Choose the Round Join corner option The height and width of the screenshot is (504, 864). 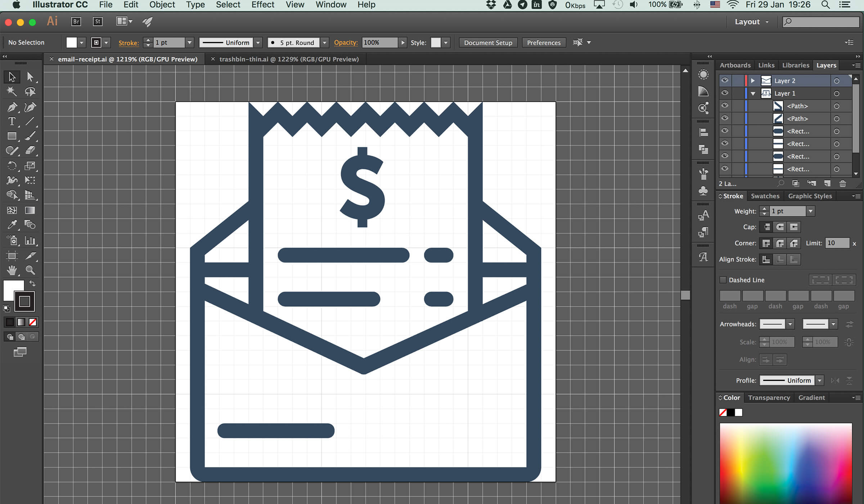[x=780, y=243]
